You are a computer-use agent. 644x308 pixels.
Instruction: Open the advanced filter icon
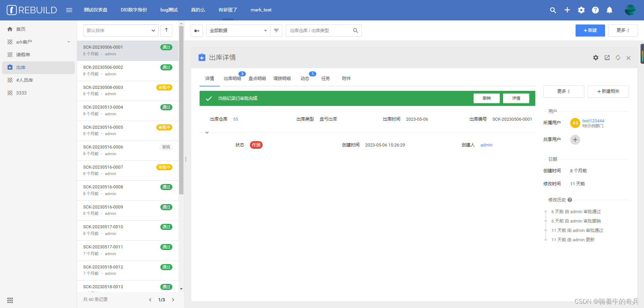point(276,30)
